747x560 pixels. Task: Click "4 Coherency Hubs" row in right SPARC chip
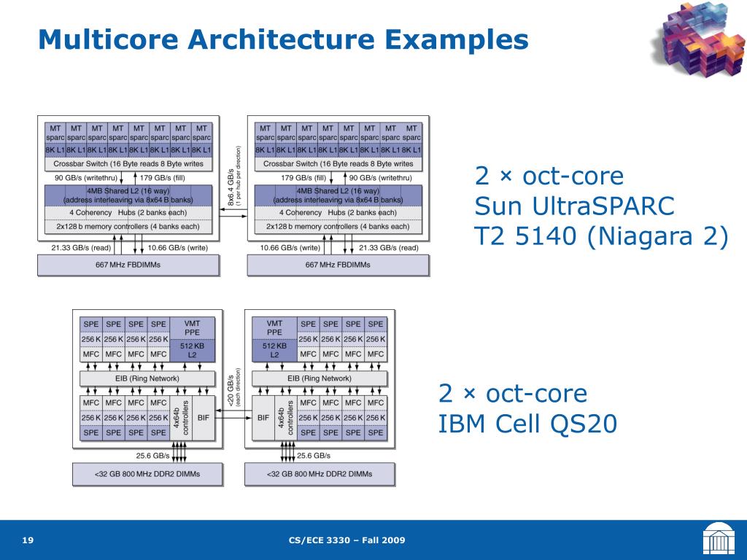coord(338,212)
